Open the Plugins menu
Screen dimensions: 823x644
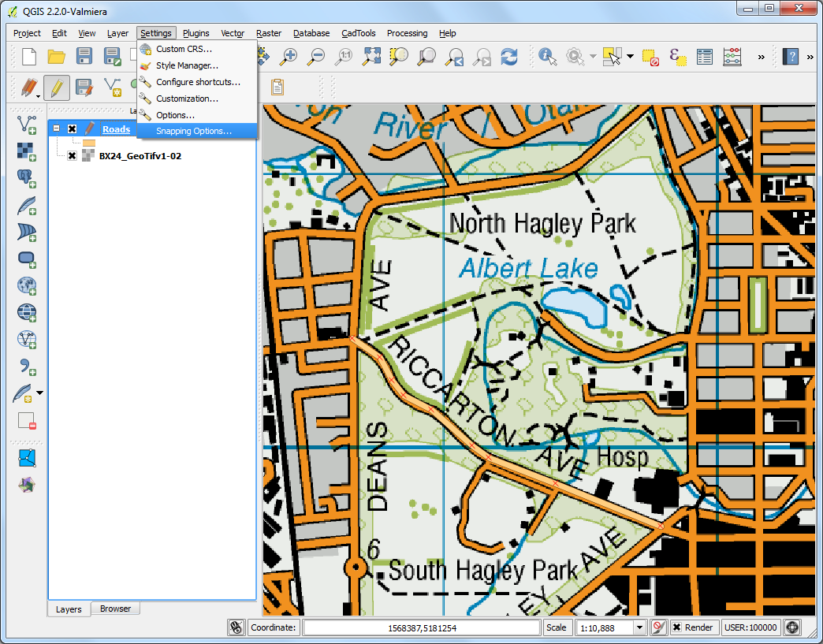pyautogui.click(x=196, y=33)
